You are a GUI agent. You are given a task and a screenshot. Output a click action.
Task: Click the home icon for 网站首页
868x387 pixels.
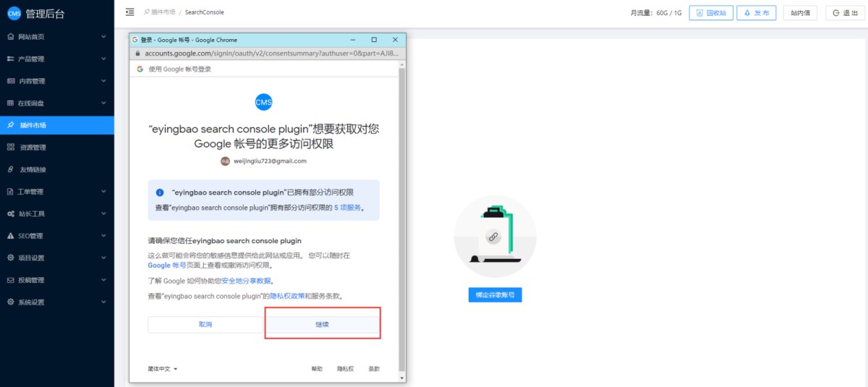coord(10,36)
